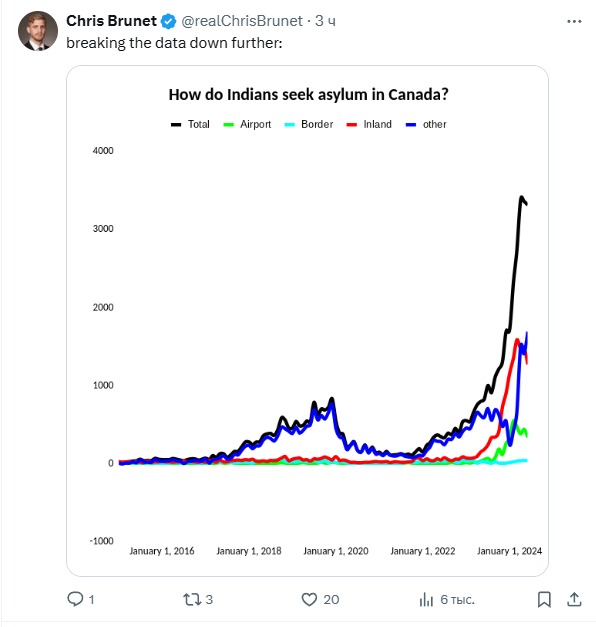Open the @realChrisBrunet handle link
Image resolution: width=596 pixels, height=627 pixels.
pyautogui.click(x=242, y=21)
